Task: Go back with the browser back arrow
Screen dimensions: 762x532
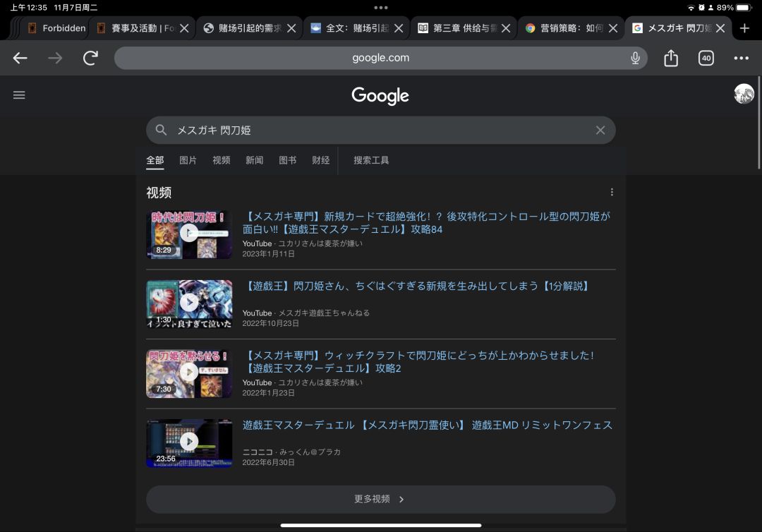Action: tap(20, 59)
